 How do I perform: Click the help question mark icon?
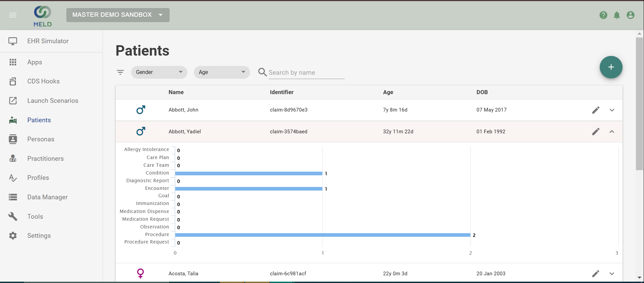[603, 15]
